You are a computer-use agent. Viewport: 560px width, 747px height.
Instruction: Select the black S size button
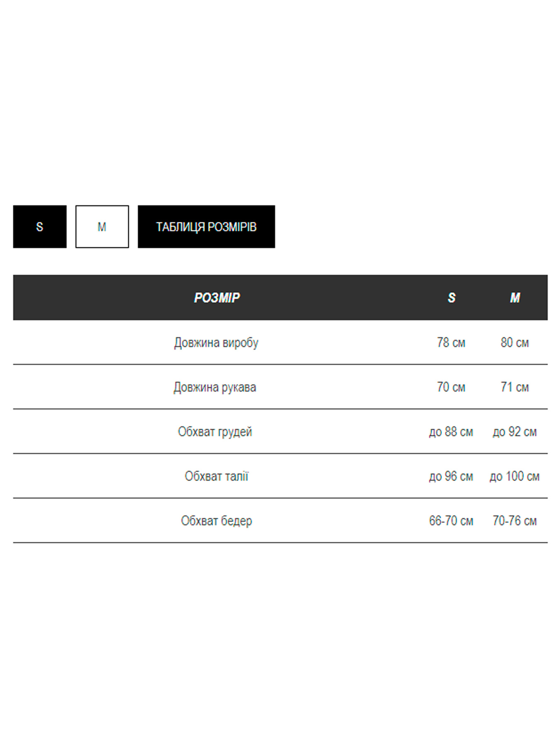coord(39,227)
